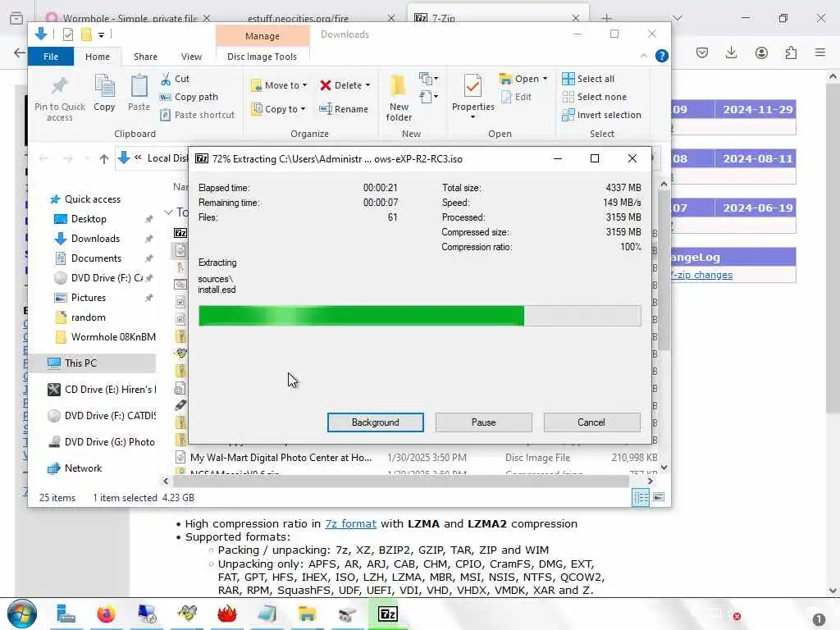The height and width of the screenshot is (630, 840).
Task: Open new browser tab with plus
Action: [x=606, y=18]
